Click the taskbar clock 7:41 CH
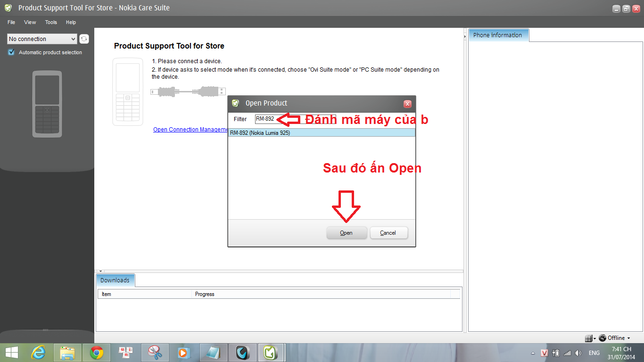The width and height of the screenshot is (644, 362). [621, 349]
